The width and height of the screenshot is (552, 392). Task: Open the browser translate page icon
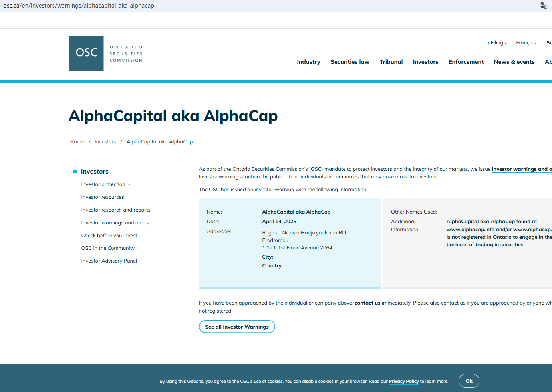(544, 6)
